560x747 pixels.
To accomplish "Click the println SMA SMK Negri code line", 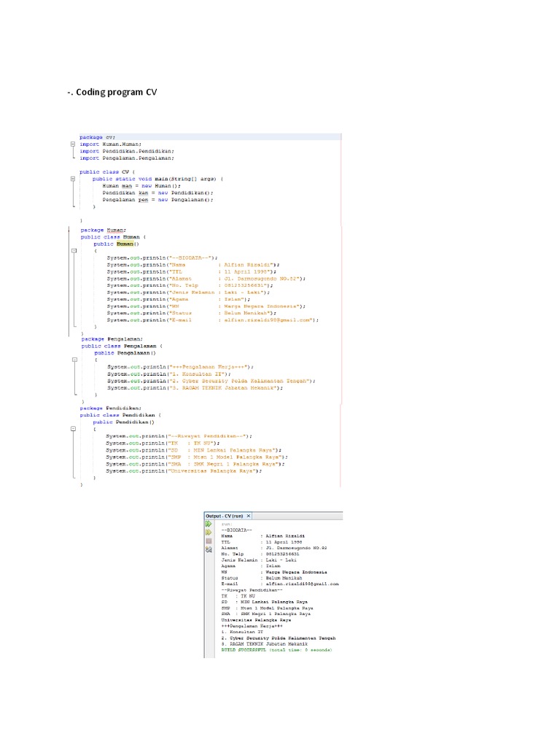I will [x=195, y=464].
